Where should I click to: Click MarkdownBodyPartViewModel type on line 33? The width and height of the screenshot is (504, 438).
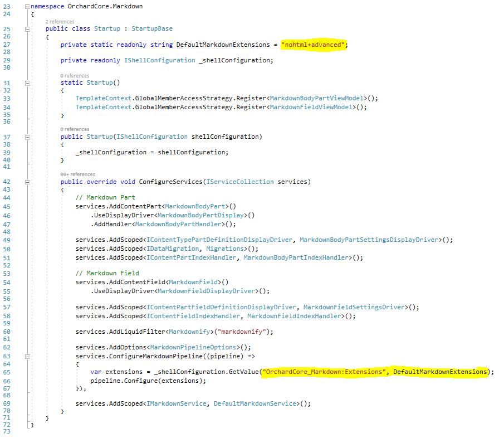(x=318, y=99)
